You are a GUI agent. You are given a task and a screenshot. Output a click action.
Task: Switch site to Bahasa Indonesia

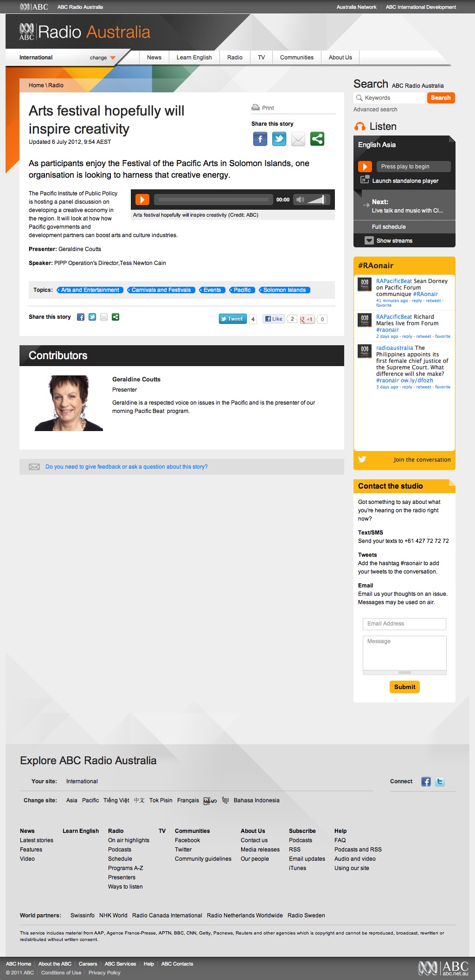coord(257,800)
